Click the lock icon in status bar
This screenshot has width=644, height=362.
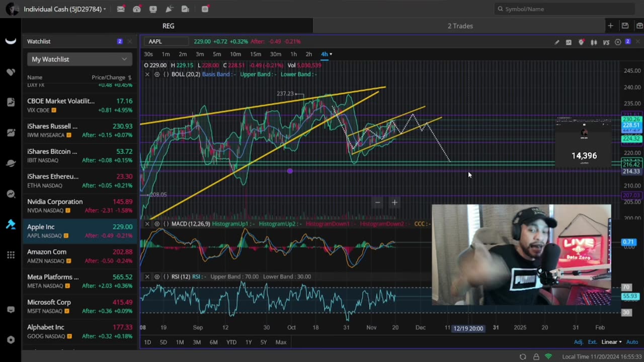(x=536, y=356)
